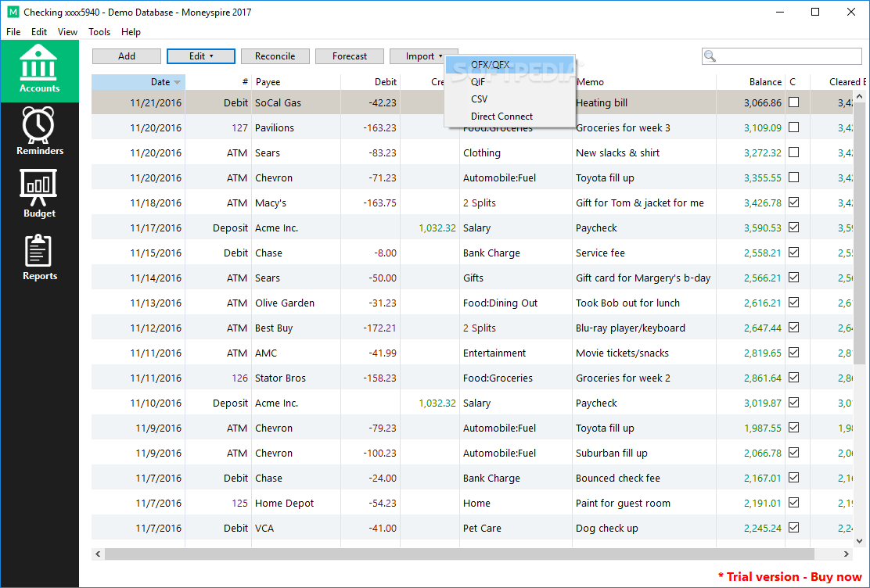Click the Moneyspire app icon in title bar

pyautogui.click(x=13, y=13)
